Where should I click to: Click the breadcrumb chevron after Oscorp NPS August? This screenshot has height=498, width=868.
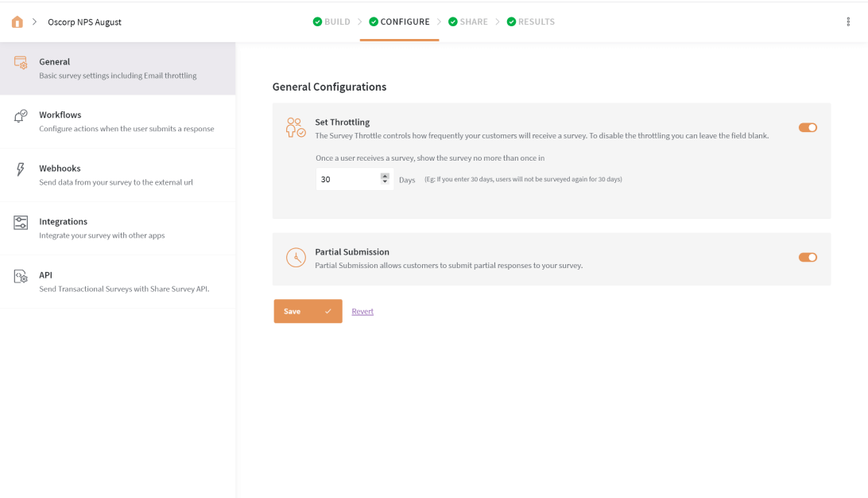click(x=33, y=21)
